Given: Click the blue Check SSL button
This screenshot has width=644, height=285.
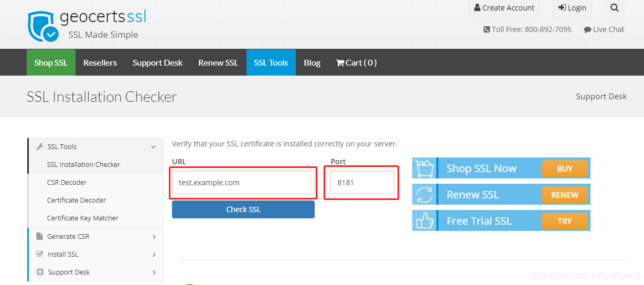Looking at the screenshot, I should click(x=243, y=209).
